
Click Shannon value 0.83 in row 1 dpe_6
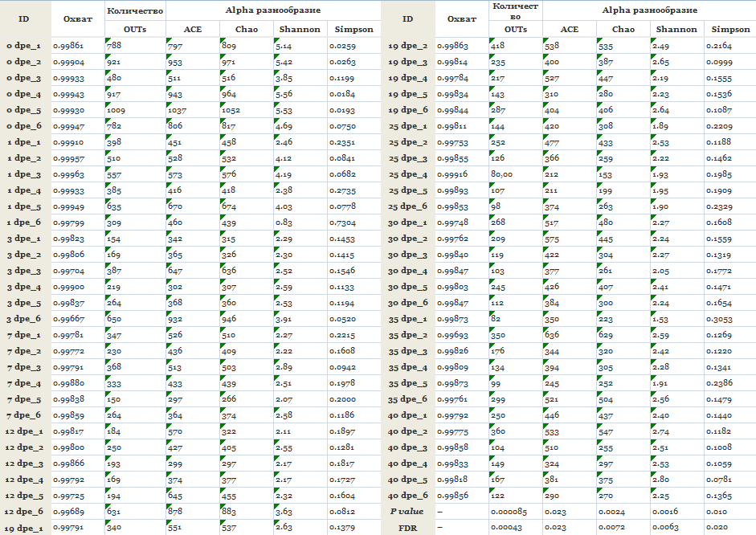(284, 223)
